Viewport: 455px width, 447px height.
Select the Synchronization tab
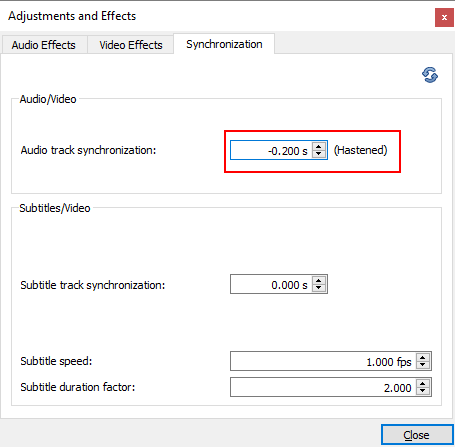(224, 44)
